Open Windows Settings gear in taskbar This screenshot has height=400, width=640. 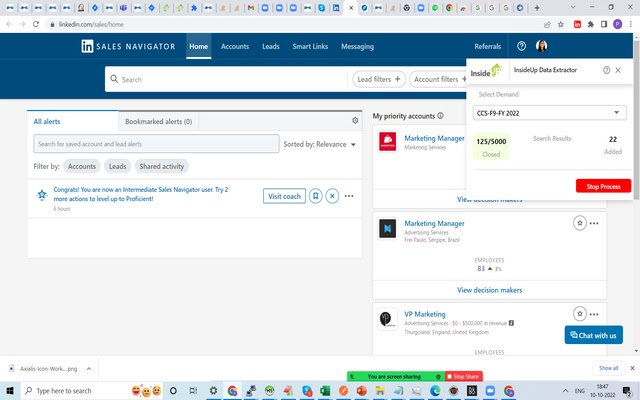tap(213, 391)
